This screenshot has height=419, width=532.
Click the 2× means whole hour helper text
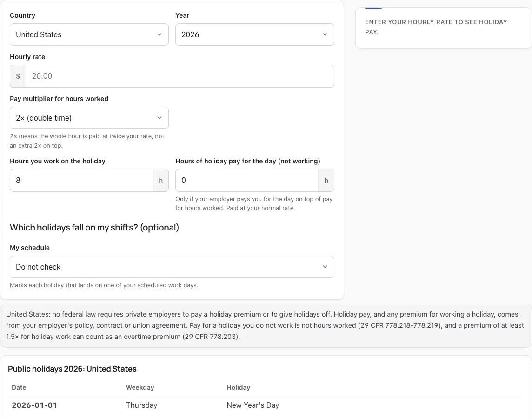click(87, 141)
